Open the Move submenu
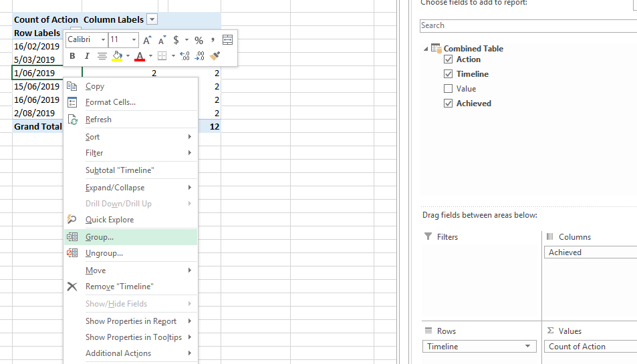This screenshot has width=637, height=364. (131, 270)
